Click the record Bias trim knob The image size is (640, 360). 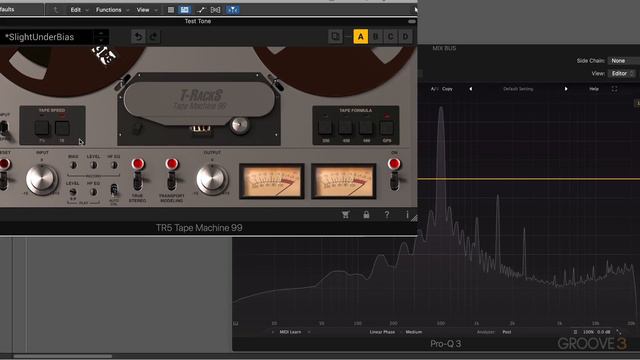pos(73,165)
